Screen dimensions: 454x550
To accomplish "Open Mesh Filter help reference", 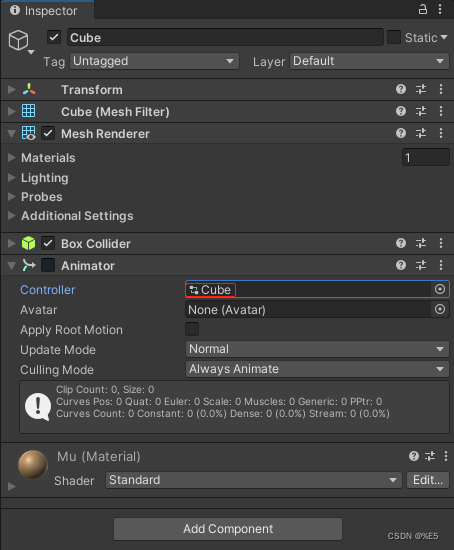I will coord(401,111).
